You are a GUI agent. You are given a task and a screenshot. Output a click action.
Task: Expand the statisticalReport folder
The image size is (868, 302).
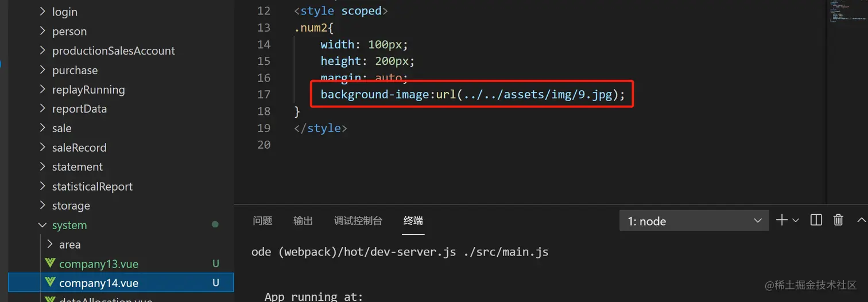coord(92,187)
